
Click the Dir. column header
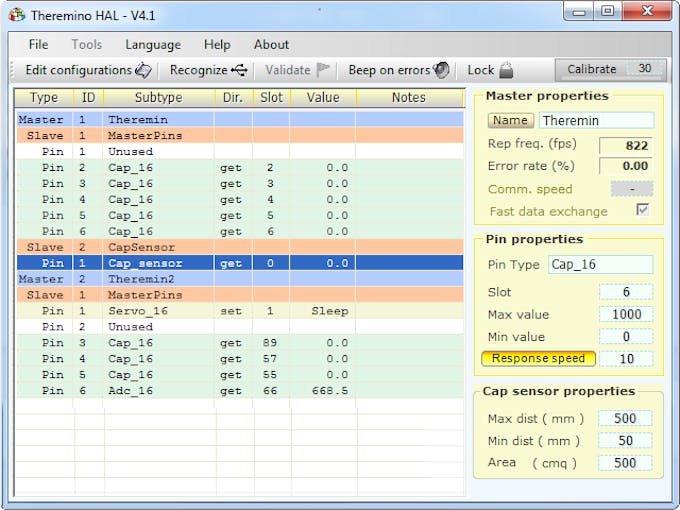click(233, 98)
